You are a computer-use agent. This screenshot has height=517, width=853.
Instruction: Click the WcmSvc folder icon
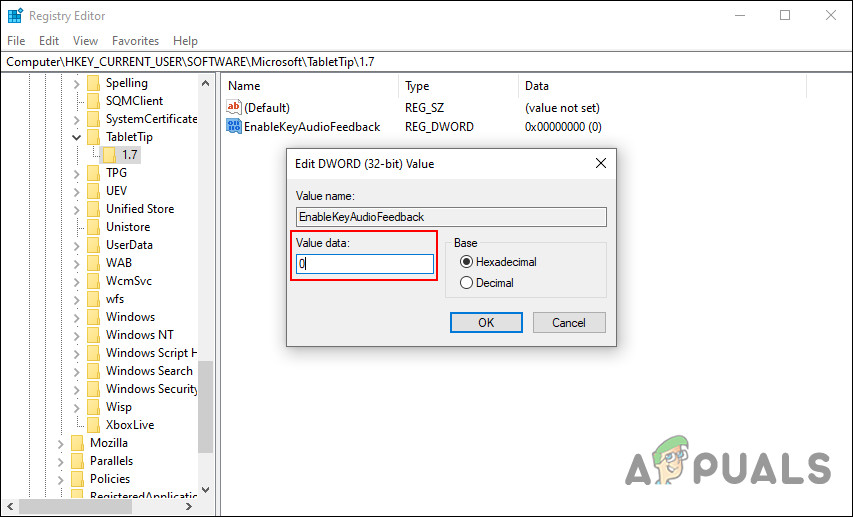94,280
